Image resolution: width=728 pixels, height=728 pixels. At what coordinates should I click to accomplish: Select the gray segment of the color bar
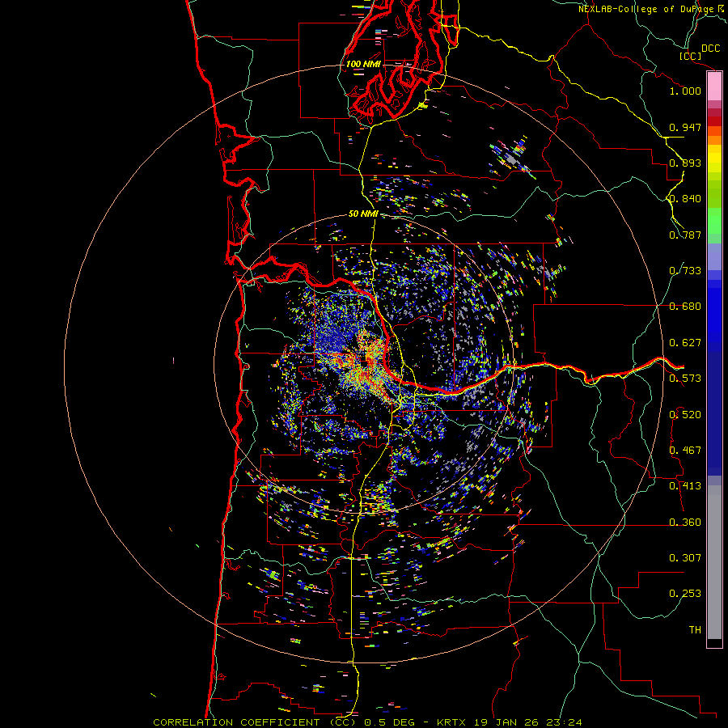(714, 562)
